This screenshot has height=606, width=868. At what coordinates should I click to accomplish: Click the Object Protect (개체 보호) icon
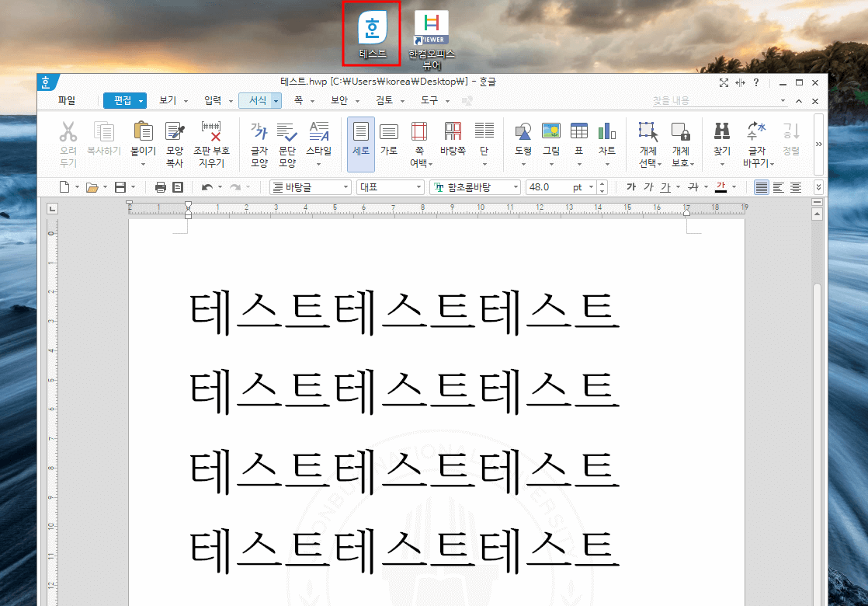click(x=680, y=132)
